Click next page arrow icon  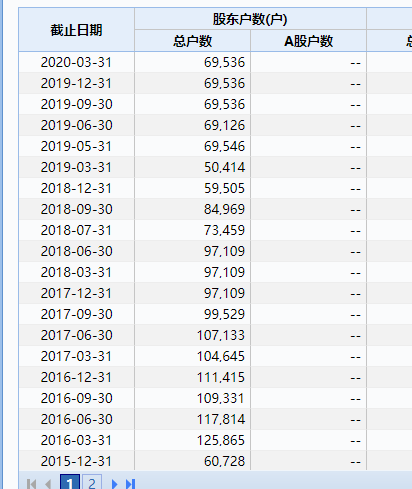point(114,484)
